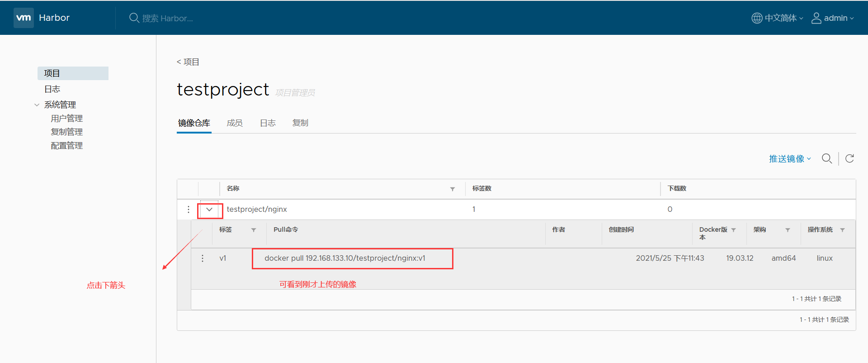This screenshot has height=363, width=868.
Task: Click the v1 tag cell
Action: pyautogui.click(x=223, y=258)
